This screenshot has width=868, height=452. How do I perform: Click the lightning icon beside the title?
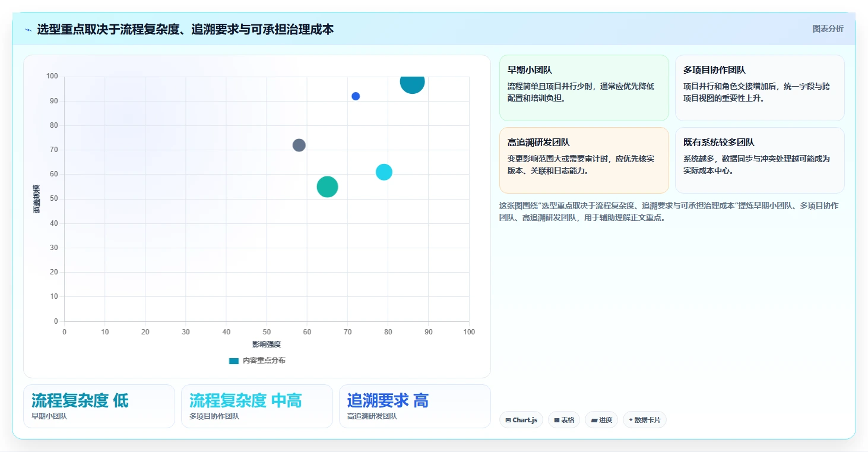pyautogui.click(x=28, y=29)
